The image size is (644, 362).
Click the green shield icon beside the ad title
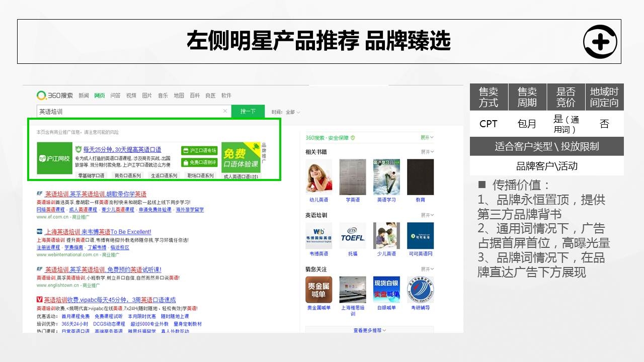pyautogui.click(x=78, y=150)
